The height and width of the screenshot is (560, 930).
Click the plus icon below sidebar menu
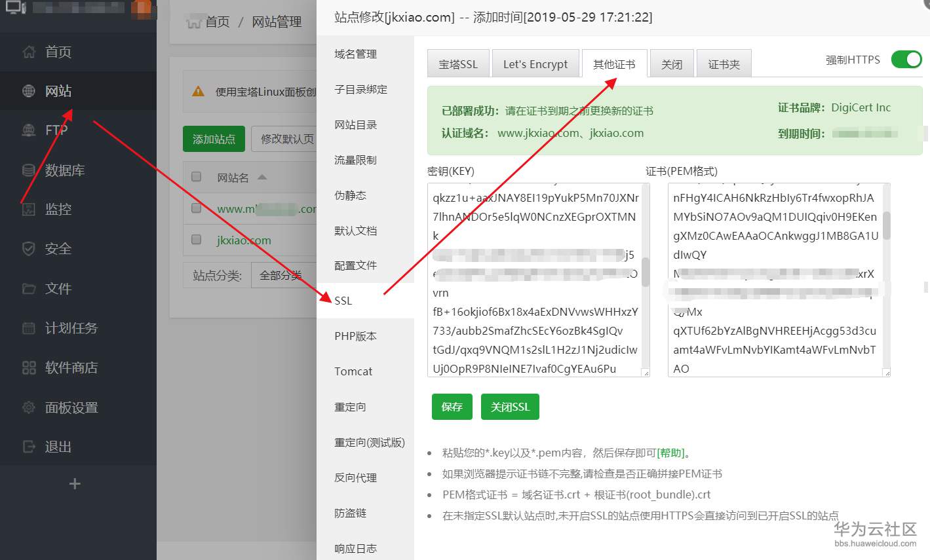tap(75, 484)
